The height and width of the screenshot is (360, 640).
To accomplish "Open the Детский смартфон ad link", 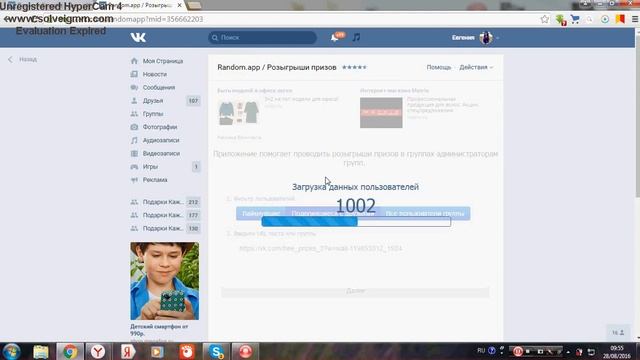I will pyautogui.click(x=159, y=330).
